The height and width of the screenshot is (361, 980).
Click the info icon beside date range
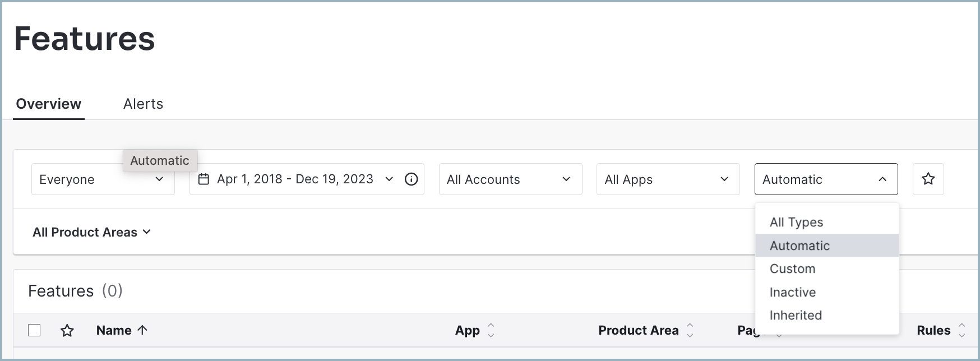[411, 179]
